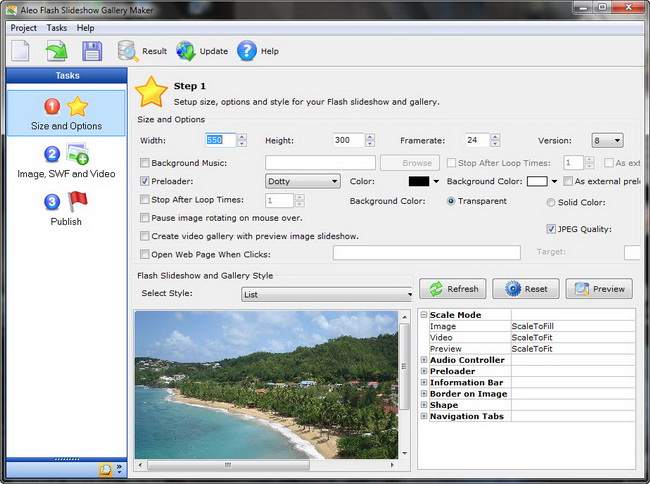This screenshot has height=484, width=650.
Task: Click the Preview button
Action: [599, 289]
